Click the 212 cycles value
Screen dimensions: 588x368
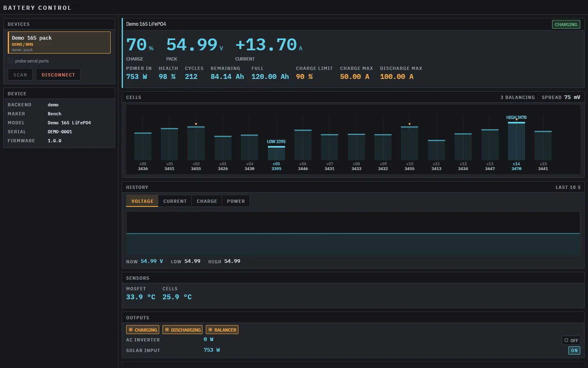pyautogui.click(x=191, y=77)
